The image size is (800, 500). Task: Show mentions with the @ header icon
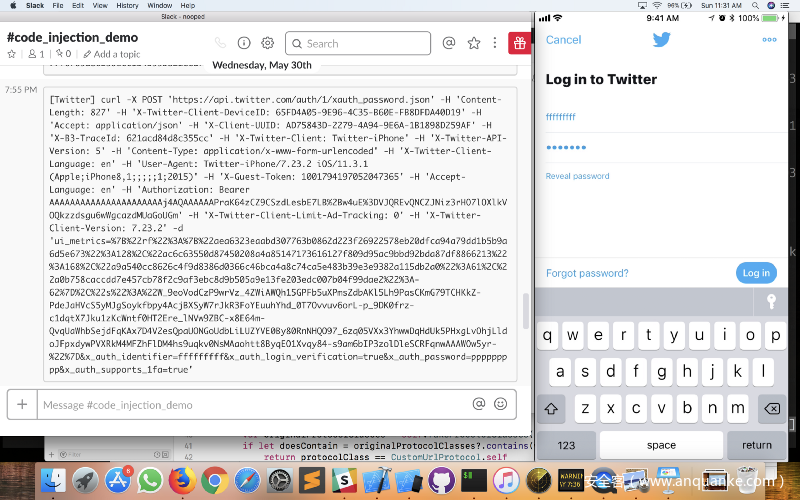point(448,43)
